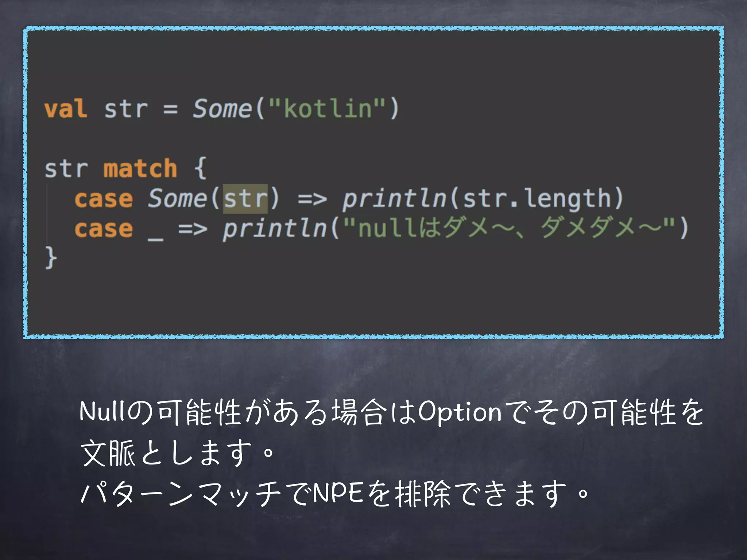Click the orange 'match' keyword

pyautogui.click(x=140, y=169)
